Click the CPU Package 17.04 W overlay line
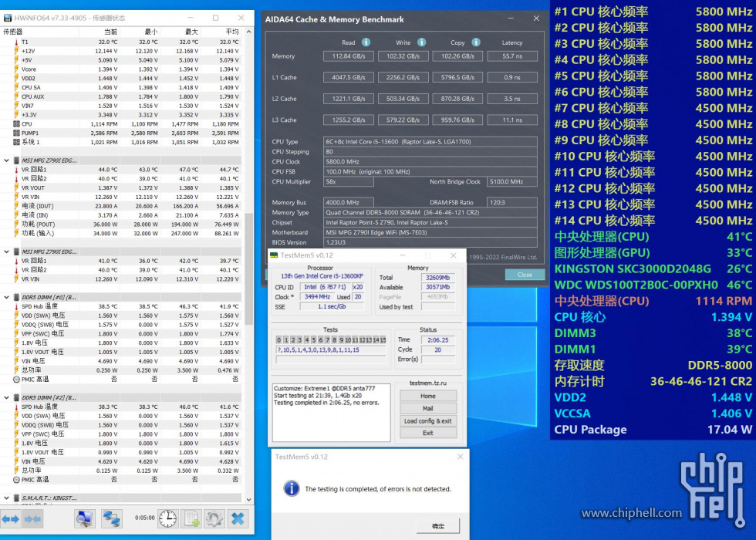 [653, 430]
